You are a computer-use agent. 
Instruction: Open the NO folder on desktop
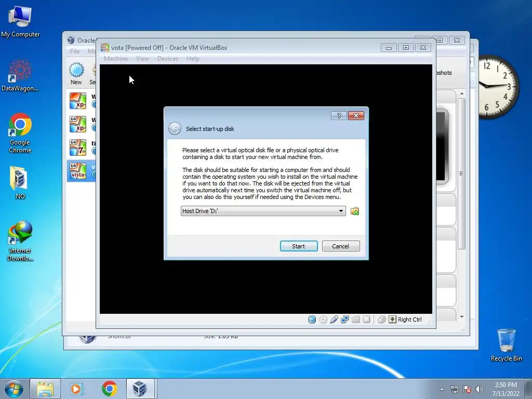click(20, 182)
